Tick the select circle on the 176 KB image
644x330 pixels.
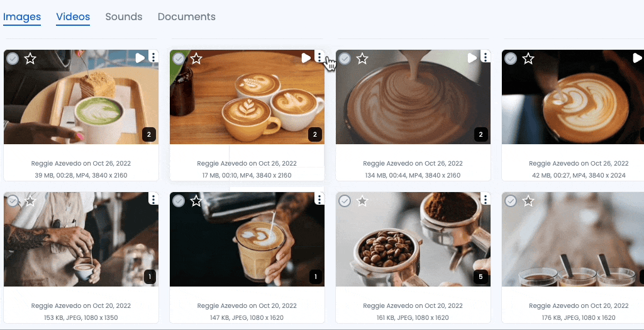(x=511, y=201)
